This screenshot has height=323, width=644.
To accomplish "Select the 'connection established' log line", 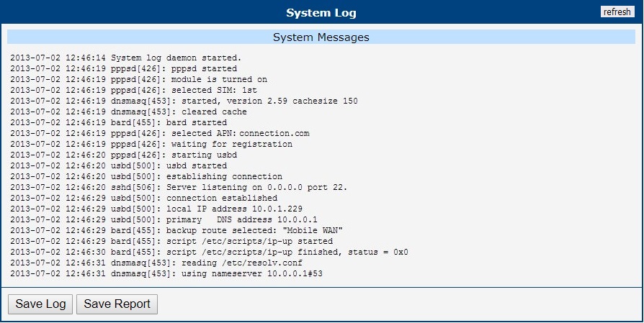I will pos(144,198).
